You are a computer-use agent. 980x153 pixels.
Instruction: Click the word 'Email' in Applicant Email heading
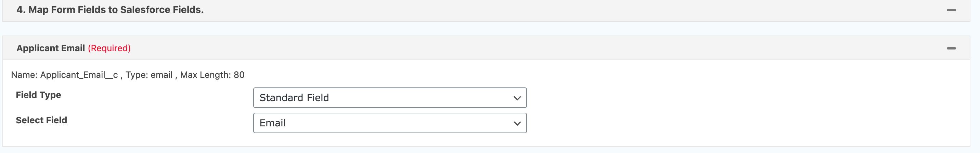(73, 48)
